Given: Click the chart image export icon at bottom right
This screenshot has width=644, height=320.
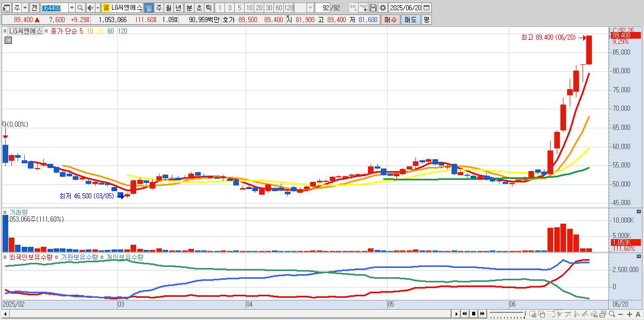Looking at the screenshot, I should point(603,314).
